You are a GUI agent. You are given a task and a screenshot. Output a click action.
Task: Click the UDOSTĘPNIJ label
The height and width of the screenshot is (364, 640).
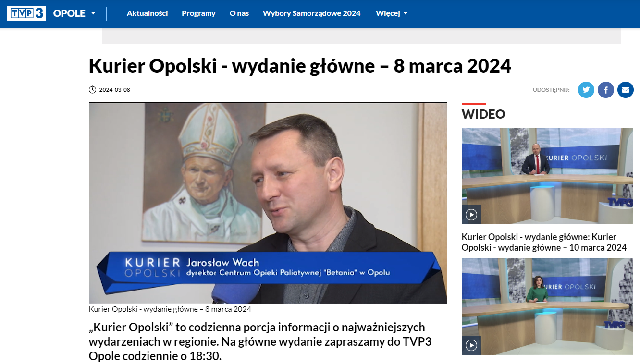(551, 90)
